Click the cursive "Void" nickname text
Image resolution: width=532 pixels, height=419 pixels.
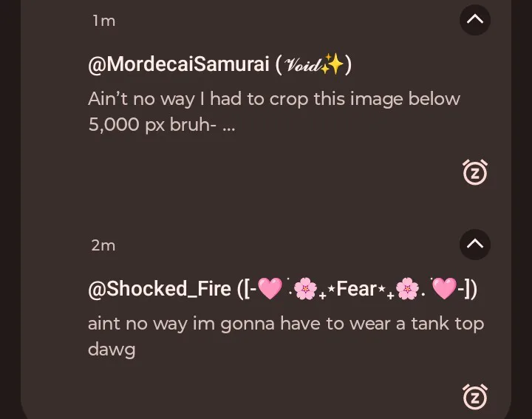tap(301, 66)
